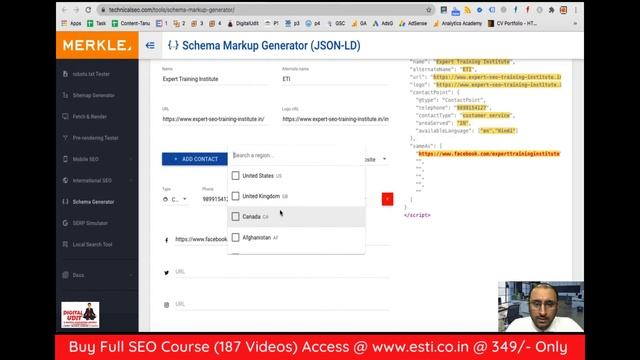The height and width of the screenshot is (360, 640).
Task: Open Local Search Tool sidebar item
Action: click(x=92, y=244)
